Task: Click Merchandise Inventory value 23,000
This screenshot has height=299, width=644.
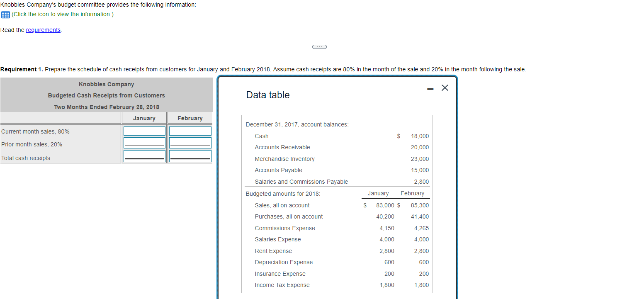Action: coord(420,159)
